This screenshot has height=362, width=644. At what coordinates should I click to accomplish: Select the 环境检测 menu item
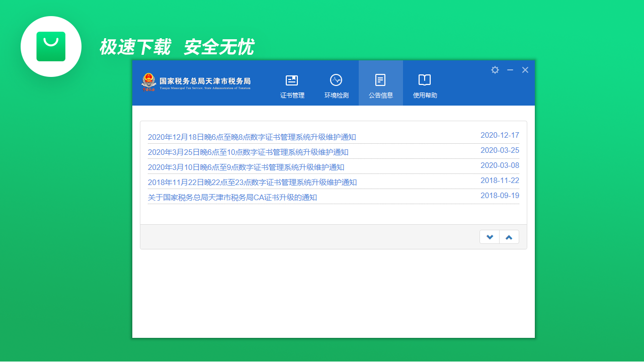pyautogui.click(x=336, y=95)
